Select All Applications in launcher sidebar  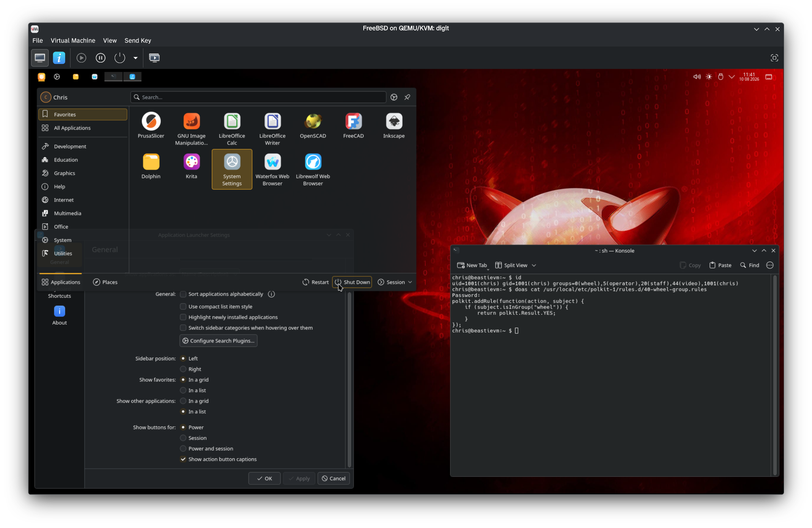83,128
